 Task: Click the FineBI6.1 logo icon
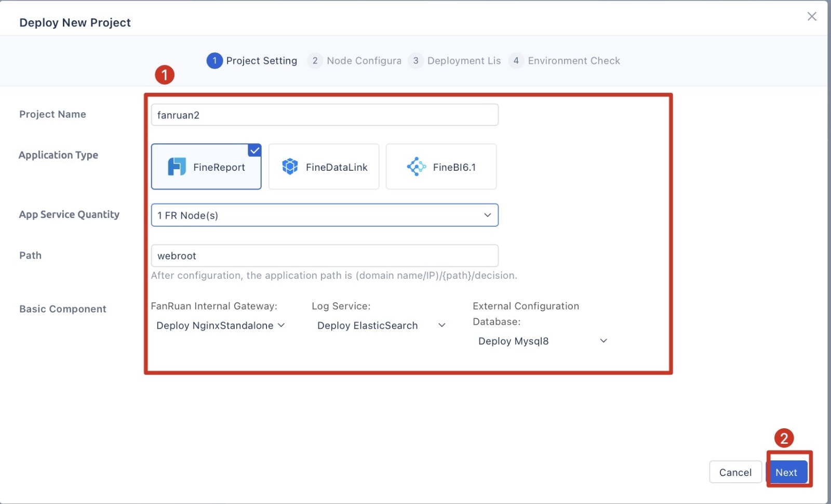(x=417, y=167)
